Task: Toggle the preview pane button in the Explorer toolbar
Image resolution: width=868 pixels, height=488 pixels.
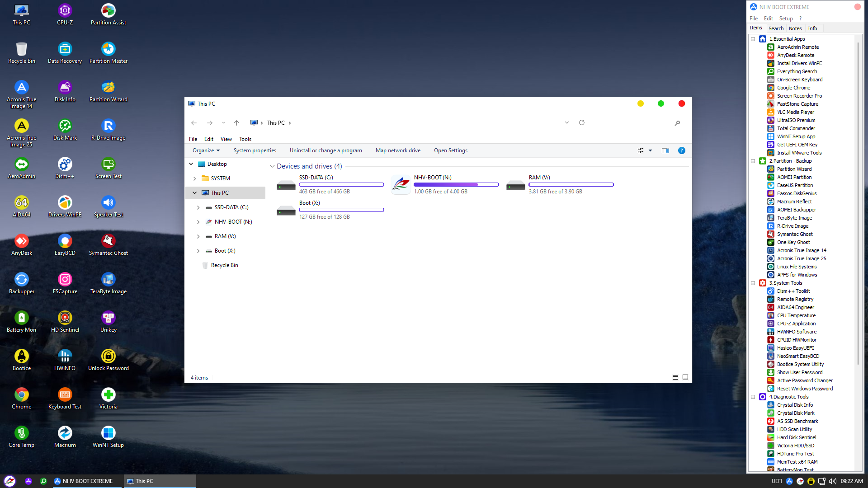Action: pyautogui.click(x=665, y=150)
